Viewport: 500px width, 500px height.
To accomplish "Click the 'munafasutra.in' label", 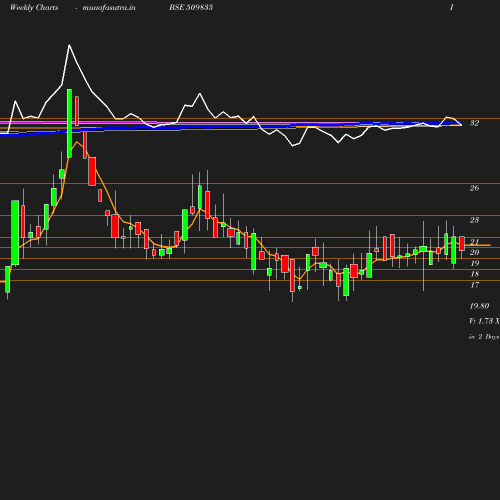I will pyautogui.click(x=109, y=7).
